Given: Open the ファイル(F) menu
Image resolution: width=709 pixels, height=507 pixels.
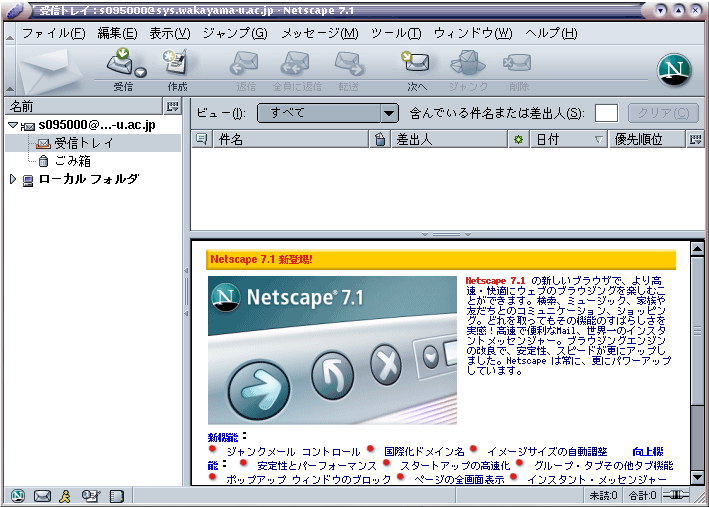Looking at the screenshot, I should pyautogui.click(x=53, y=33).
